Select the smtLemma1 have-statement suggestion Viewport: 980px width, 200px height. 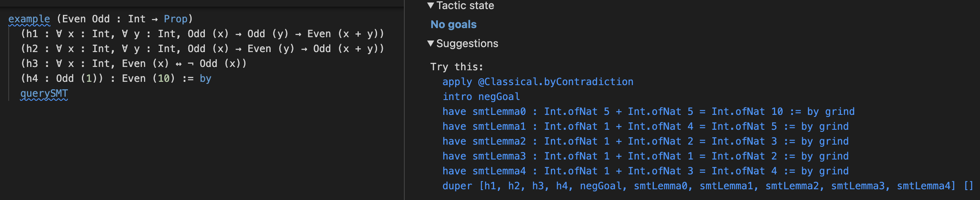[645, 126]
